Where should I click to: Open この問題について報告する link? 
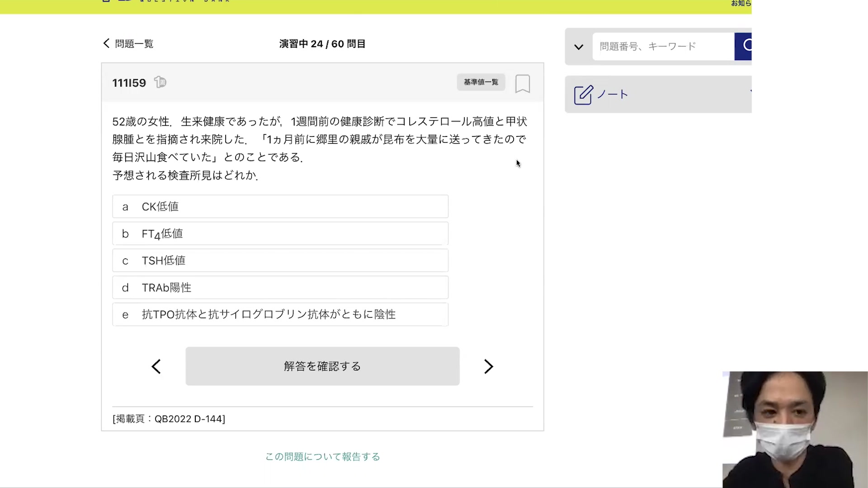click(x=322, y=457)
